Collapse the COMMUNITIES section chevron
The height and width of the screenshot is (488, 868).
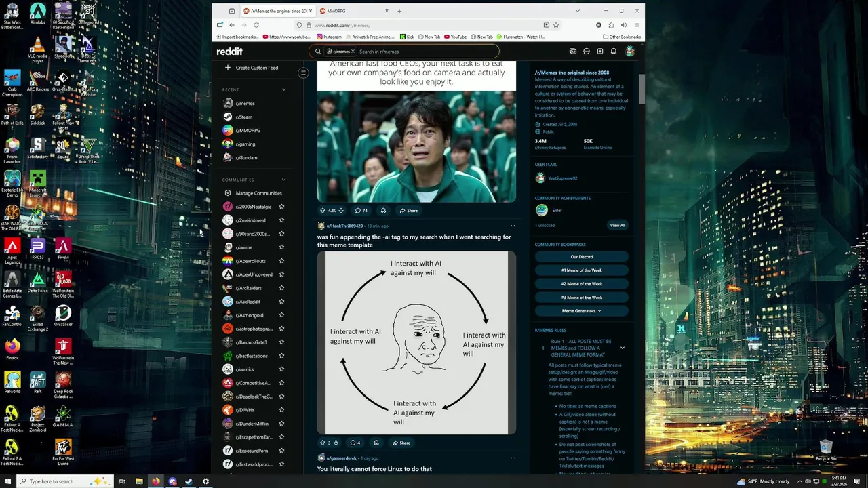(283, 180)
